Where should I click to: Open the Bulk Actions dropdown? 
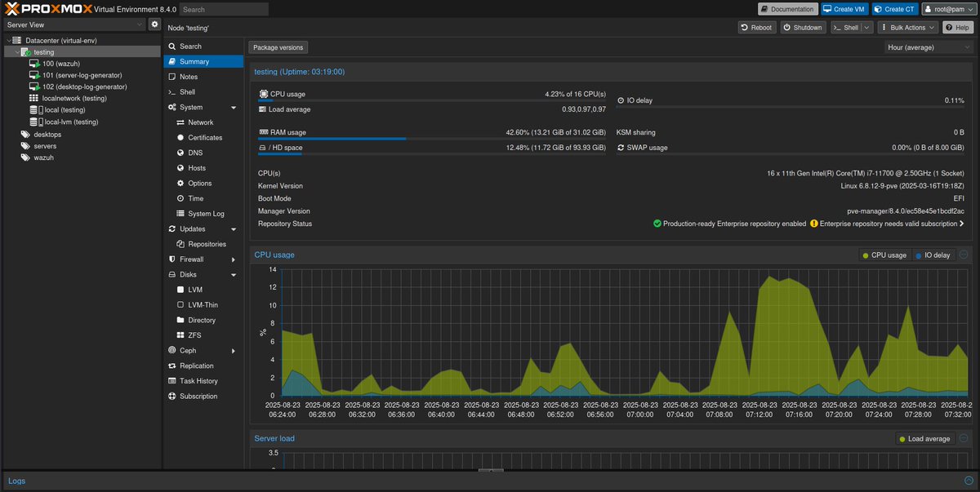pyautogui.click(x=908, y=28)
